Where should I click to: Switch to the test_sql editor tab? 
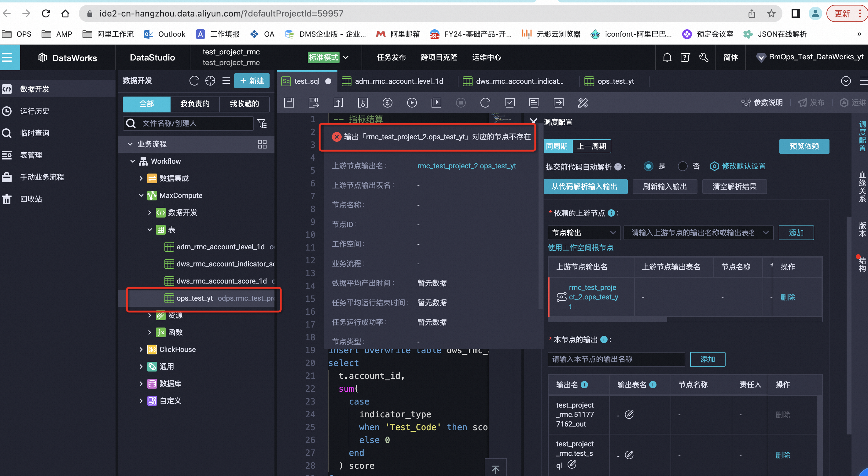tap(306, 81)
